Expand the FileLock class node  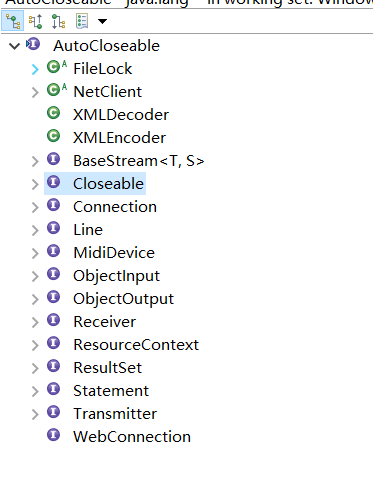pyautogui.click(x=35, y=69)
